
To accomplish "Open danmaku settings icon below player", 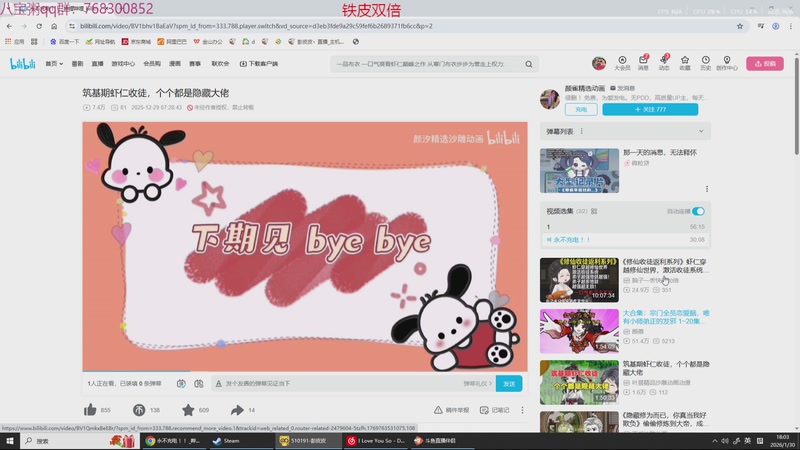I will (x=199, y=384).
